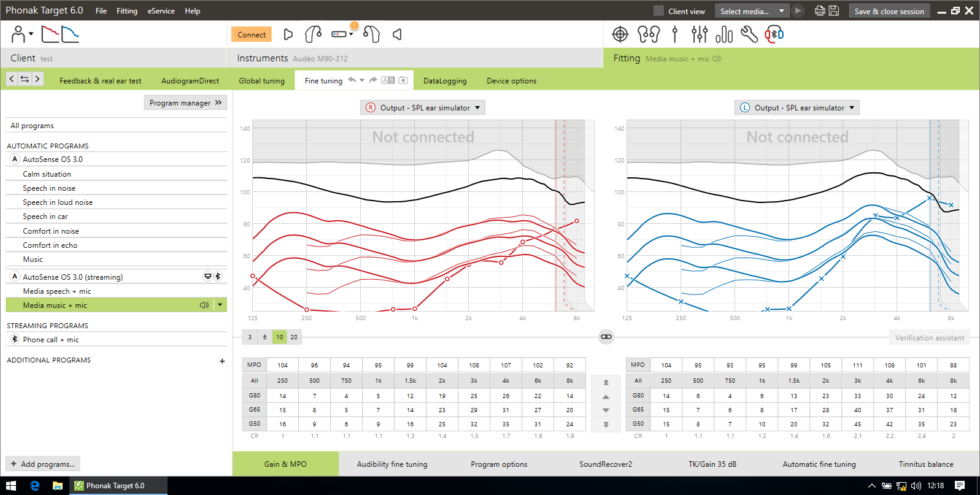The image size is (980, 495).
Task: Open the three-slider fine tuning icon
Action: [699, 34]
